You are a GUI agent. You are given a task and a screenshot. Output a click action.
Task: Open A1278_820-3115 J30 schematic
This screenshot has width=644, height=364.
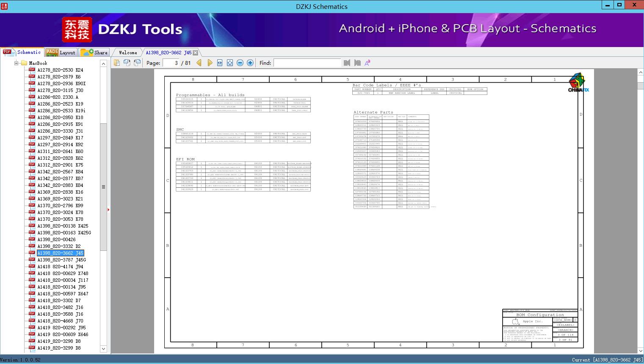[x=60, y=90]
